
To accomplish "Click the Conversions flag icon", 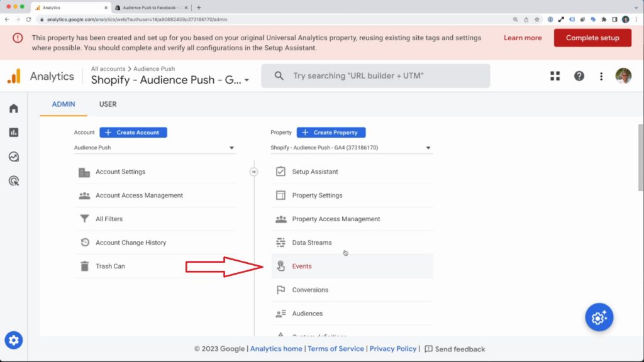I will (x=280, y=290).
